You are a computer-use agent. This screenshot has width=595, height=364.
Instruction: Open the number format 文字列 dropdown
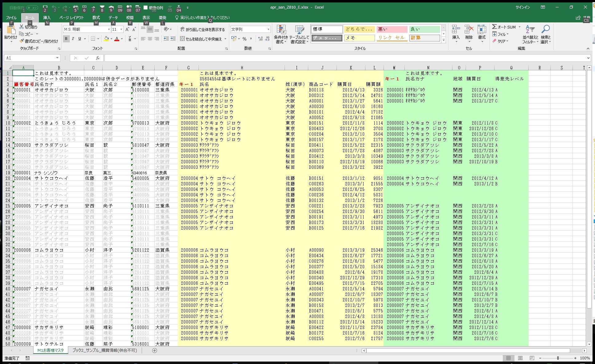coord(268,29)
